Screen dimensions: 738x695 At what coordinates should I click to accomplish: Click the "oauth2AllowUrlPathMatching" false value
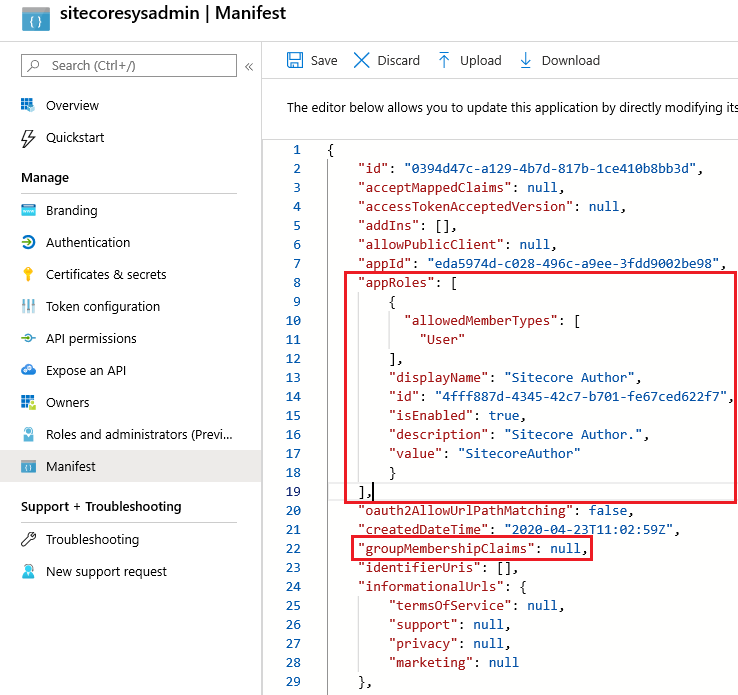coord(608,511)
